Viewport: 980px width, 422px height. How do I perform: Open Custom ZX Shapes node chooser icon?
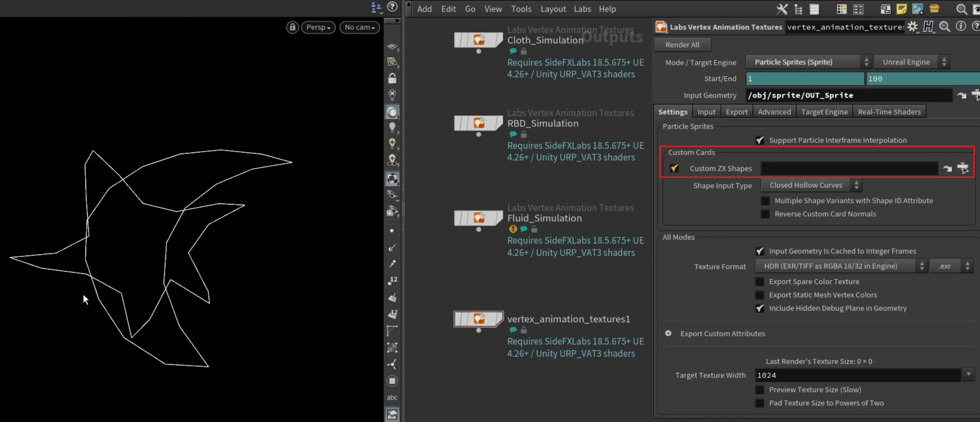pyautogui.click(x=963, y=168)
